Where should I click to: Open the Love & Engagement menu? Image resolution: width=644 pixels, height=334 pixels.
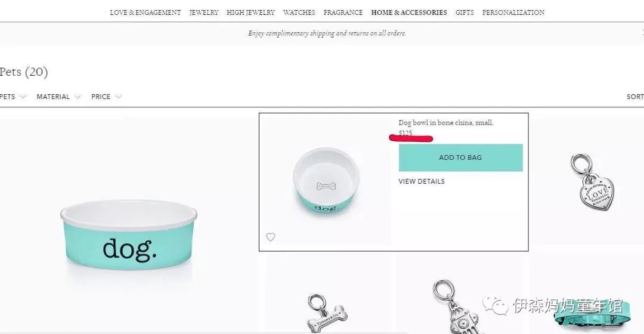click(145, 13)
